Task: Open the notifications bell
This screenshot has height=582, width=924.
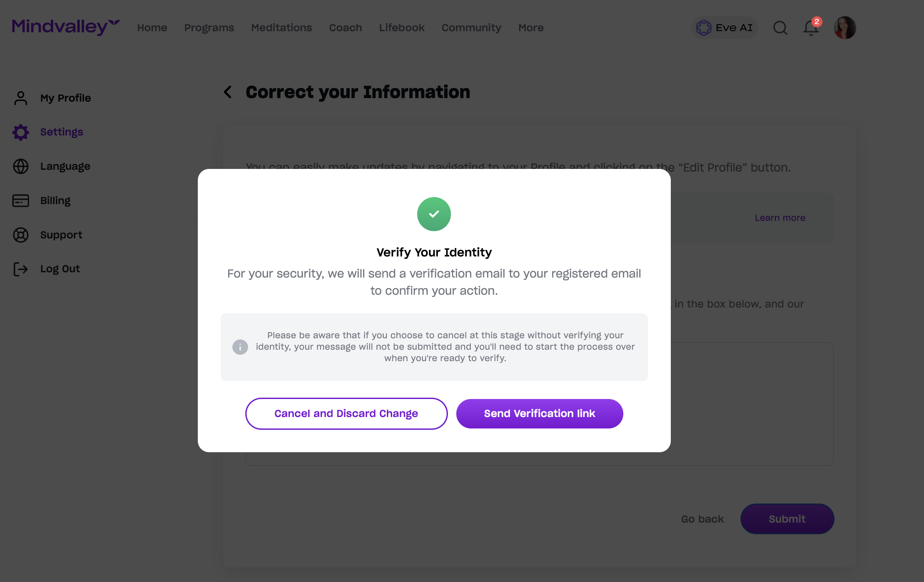Action: [x=811, y=28]
